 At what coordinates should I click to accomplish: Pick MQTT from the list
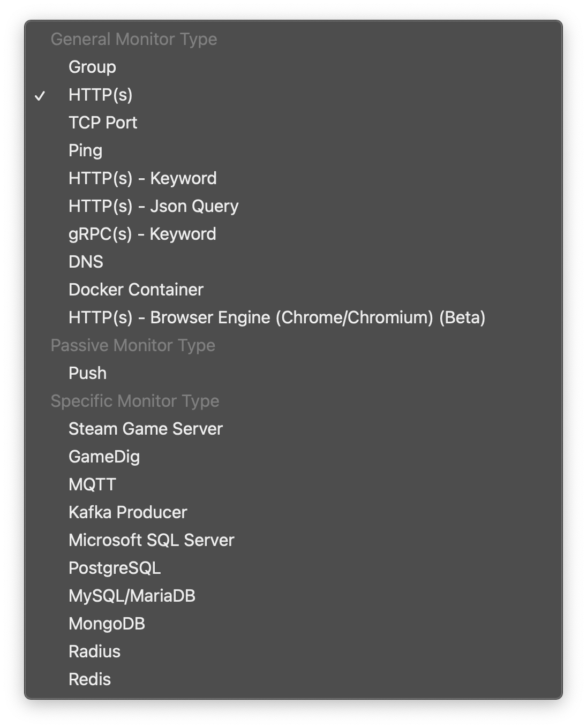pyautogui.click(x=92, y=484)
